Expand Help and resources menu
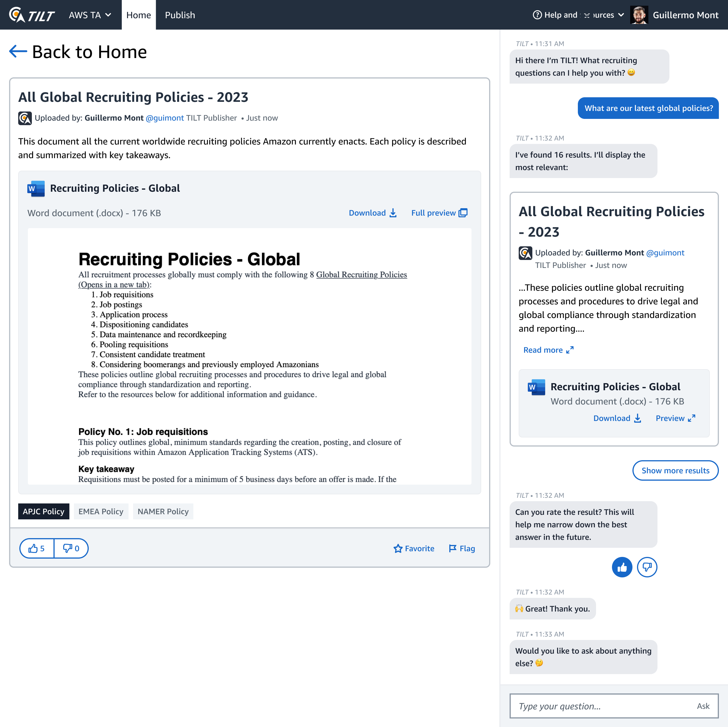Image resolution: width=728 pixels, height=727 pixels. [x=578, y=15]
